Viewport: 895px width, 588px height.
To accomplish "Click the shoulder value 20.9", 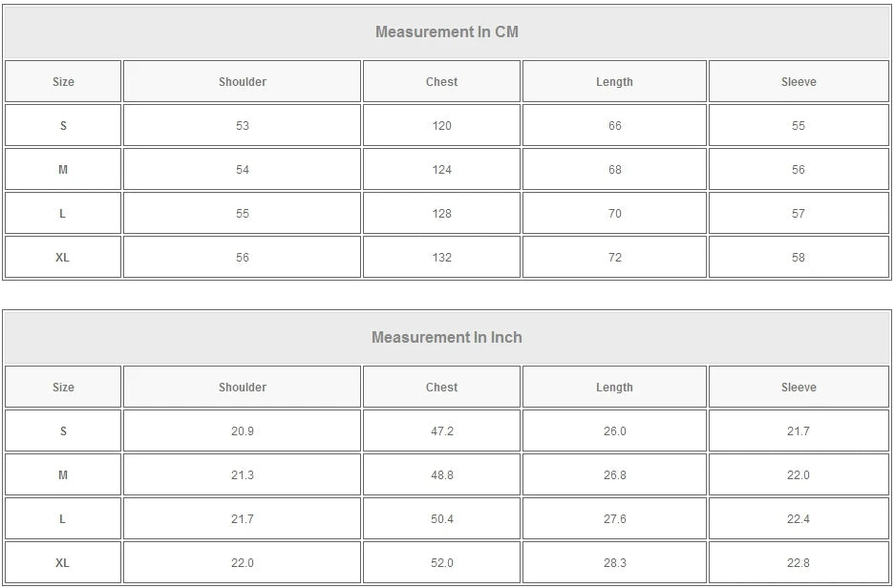I will 243,431.
